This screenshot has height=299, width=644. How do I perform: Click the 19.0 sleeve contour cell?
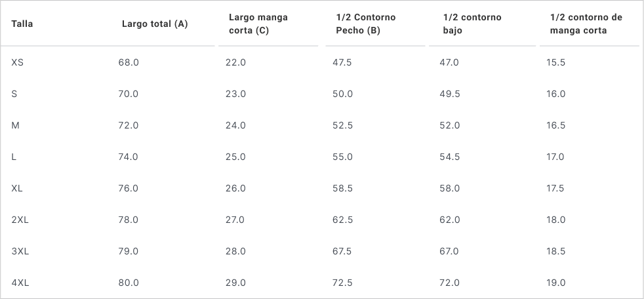pos(555,283)
